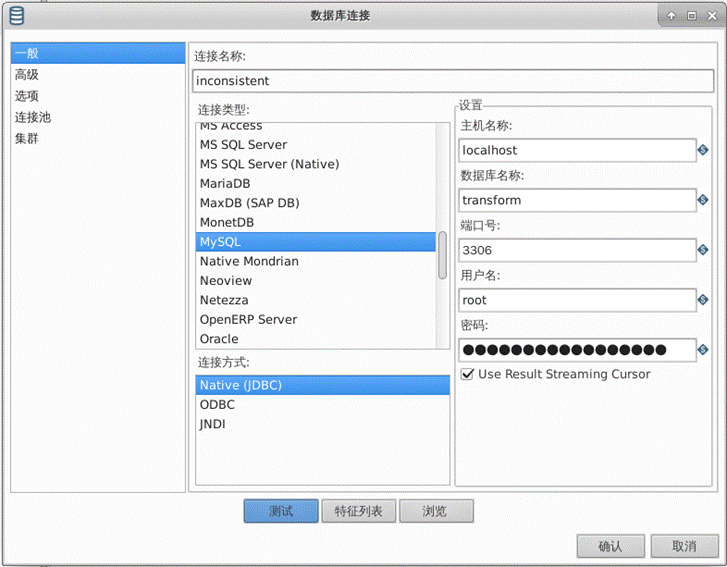Maximize the 数据库连接 dialog window
The width and height of the screenshot is (727, 567).
coord(691,16)
